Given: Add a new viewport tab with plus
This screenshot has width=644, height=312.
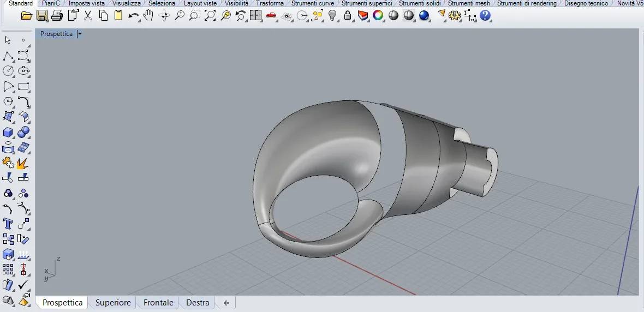Looking at the screenshot, I should 226,303.
